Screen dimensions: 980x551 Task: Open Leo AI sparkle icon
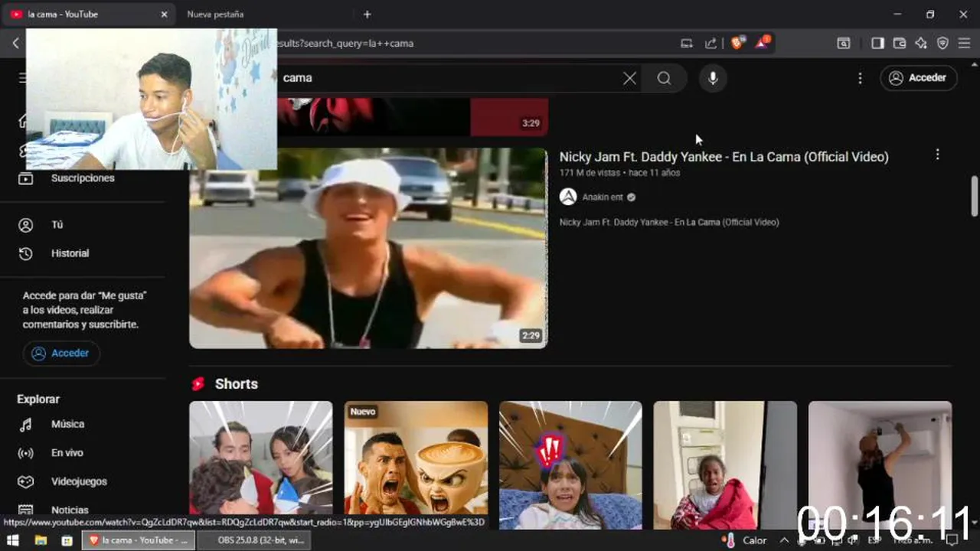pyautogui.click(x=921, y=44)
